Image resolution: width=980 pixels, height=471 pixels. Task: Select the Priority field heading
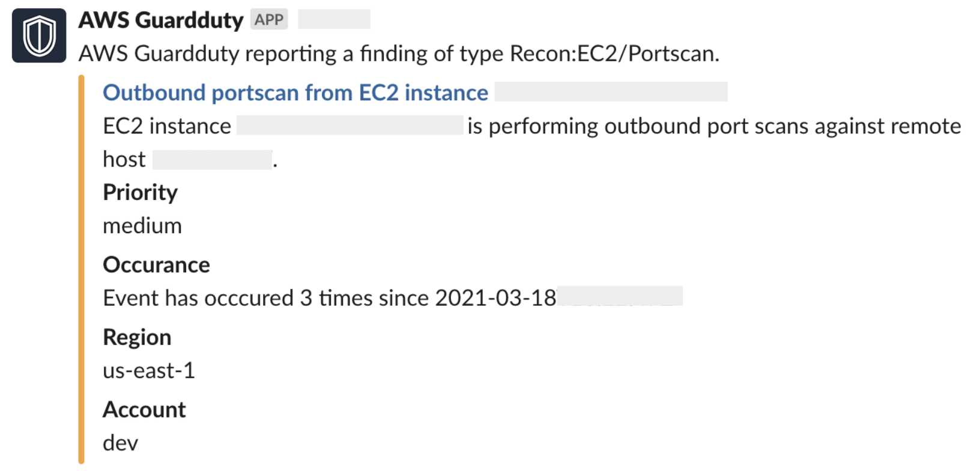point(140,192)
